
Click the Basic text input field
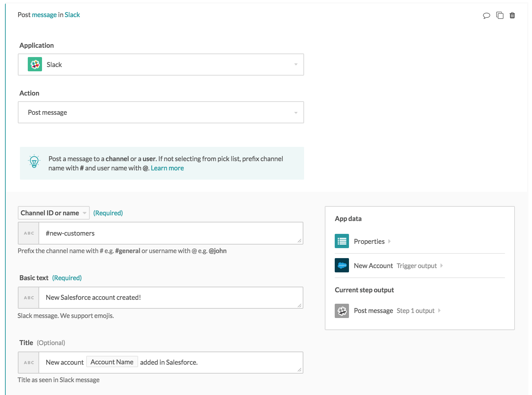170,298
